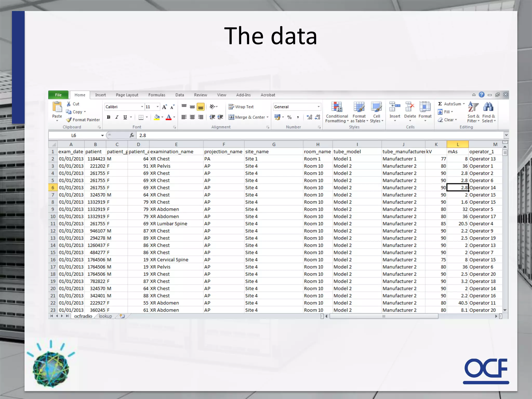Apply top align to cell
The height and width of the screenshot is (399, 532).
(x=184, y=107)
